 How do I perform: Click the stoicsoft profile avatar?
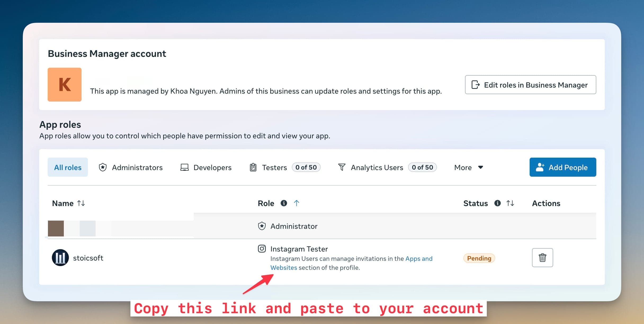click(60, 258)
